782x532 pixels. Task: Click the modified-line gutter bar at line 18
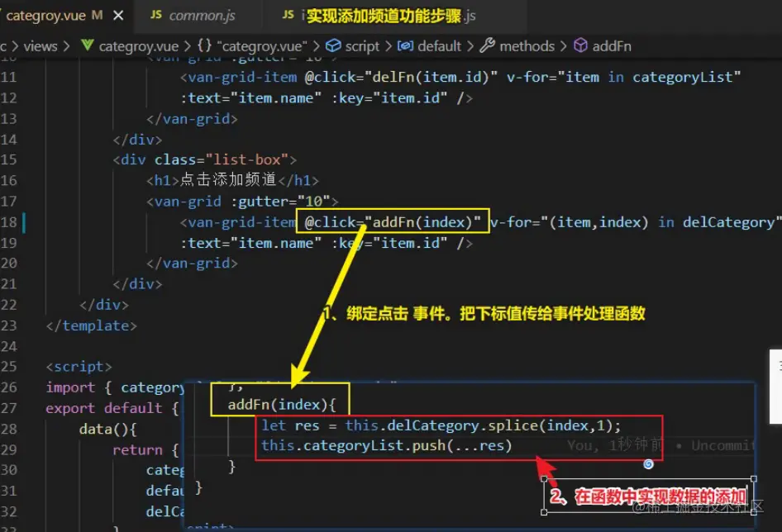point(24,222)
